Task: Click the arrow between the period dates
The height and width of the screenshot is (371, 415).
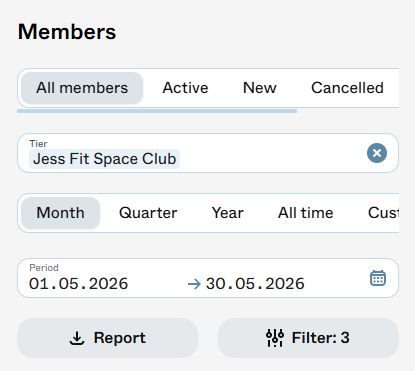Action: [194, 284]
